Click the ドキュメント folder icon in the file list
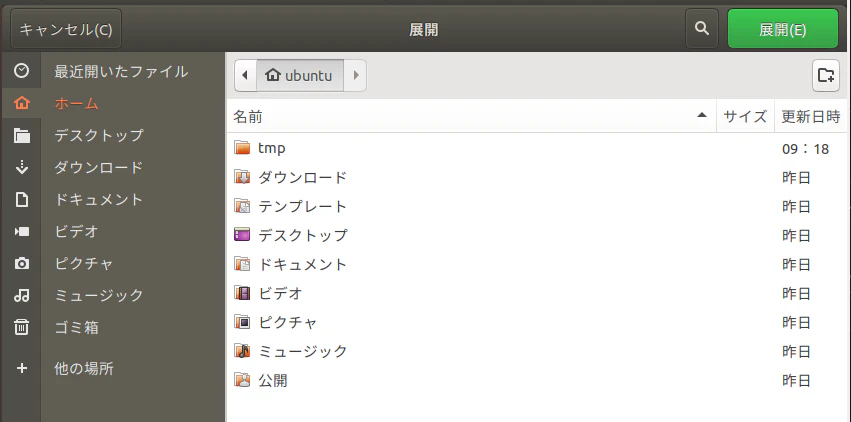Screen dimensions: 851x422 pos(242,264)
